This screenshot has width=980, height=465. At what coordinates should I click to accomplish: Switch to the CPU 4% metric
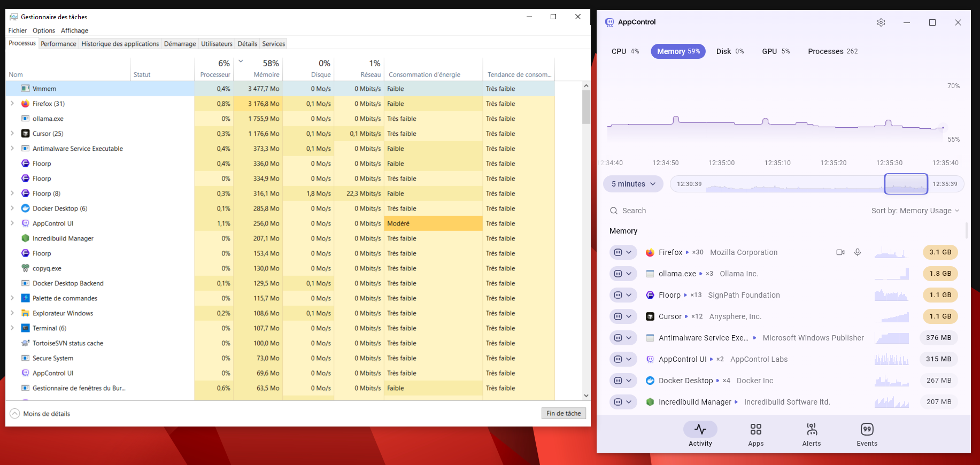pos(625,51)
